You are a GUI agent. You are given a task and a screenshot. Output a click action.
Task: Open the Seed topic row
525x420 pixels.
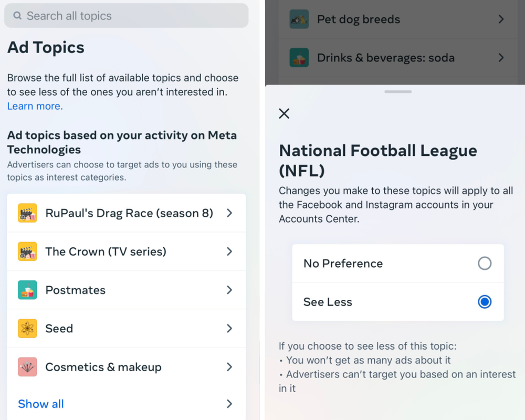pos(127,329)
